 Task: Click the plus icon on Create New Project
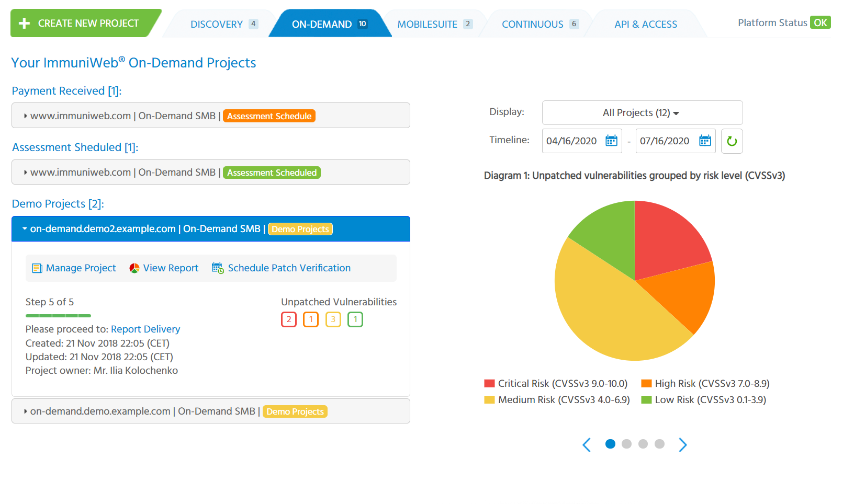pos(24,24)
